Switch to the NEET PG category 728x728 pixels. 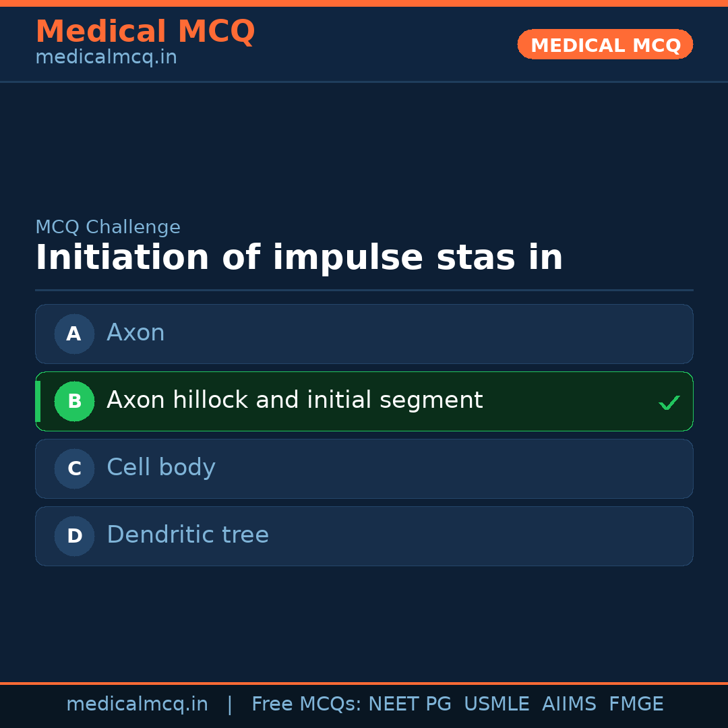(409, 704)
